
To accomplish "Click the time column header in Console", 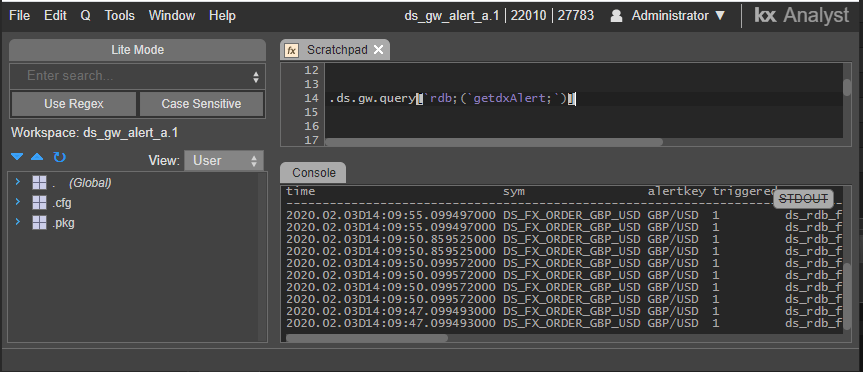I will tap(301, 192).
